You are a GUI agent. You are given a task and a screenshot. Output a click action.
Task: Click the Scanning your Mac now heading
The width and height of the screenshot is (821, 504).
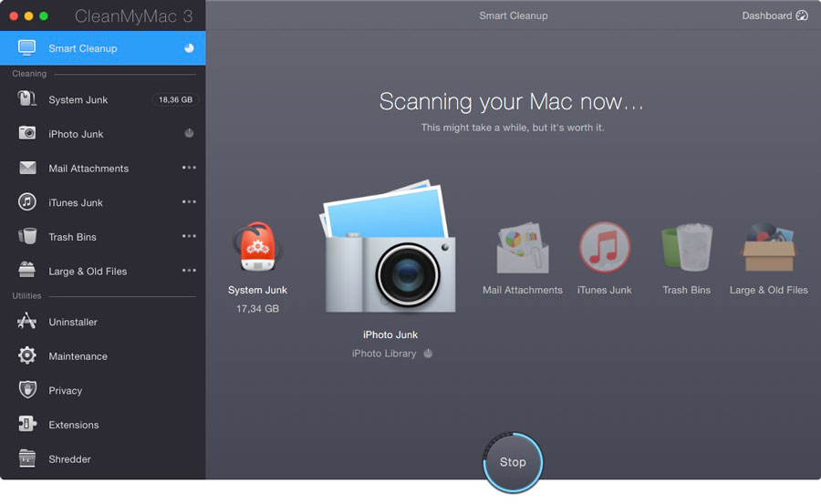point(511,101)
